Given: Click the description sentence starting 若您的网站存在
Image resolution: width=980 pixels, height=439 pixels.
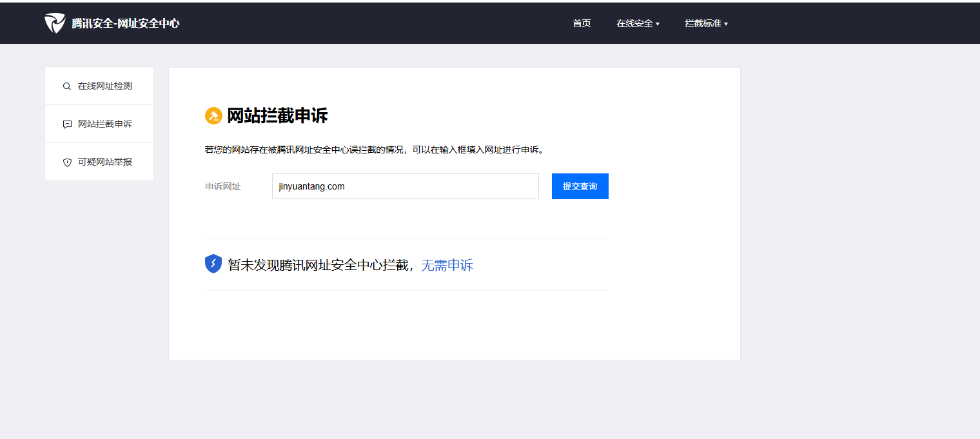Looking at the screenshot, I should (x=375, y=150).
